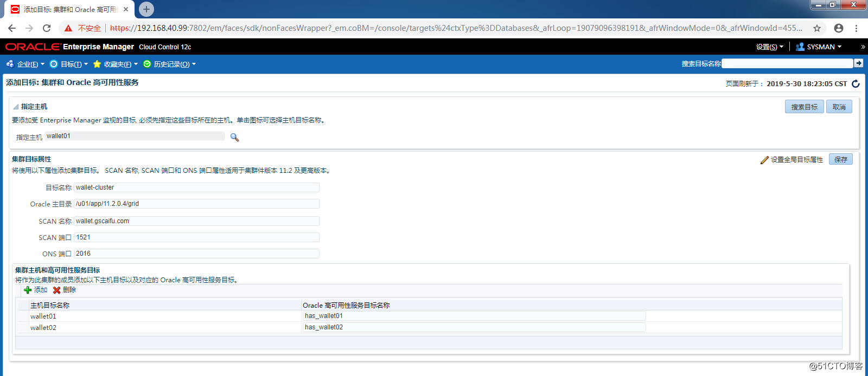Click the Oracle Enterprise Manager logo
Image resolution: width=868 pixels, height=376 pixels.
tap(69, 47)
